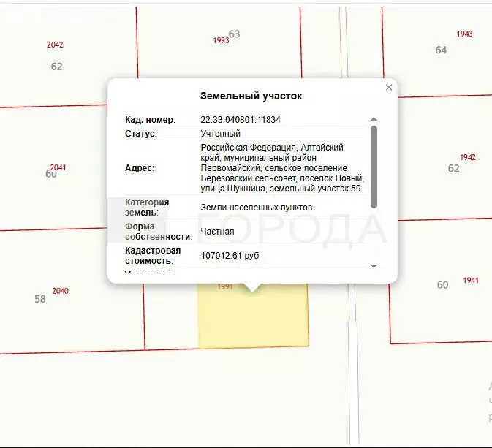Click house number 58 on the map
The height and width of the screenshot is (448, 492).
[x=40, y=299]
